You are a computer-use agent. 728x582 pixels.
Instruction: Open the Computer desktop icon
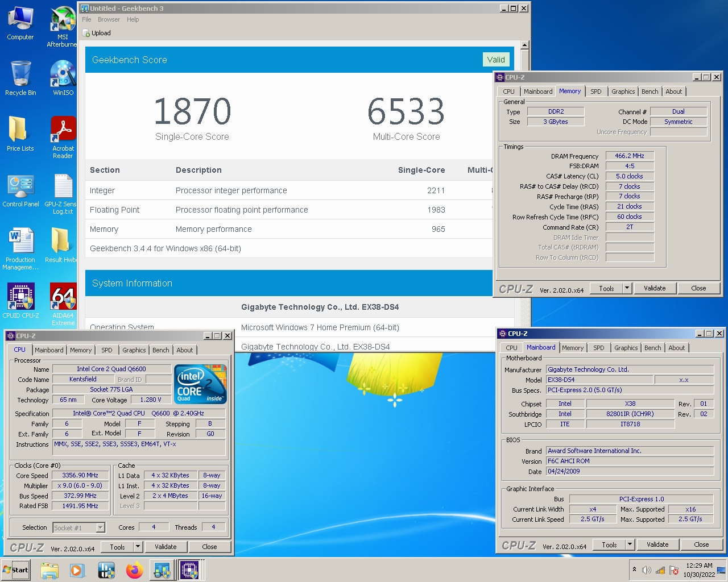click(x=20, y=23)
